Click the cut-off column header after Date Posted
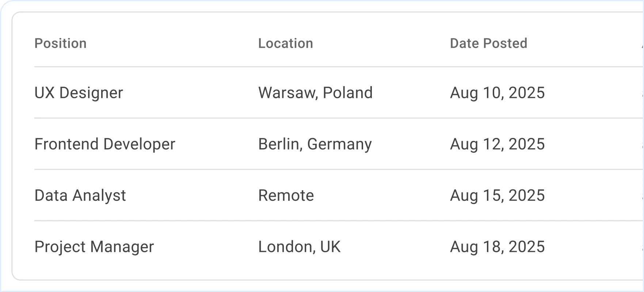Image resolution: width=644 pixels, height=292 pixels. tap(643, 43)
